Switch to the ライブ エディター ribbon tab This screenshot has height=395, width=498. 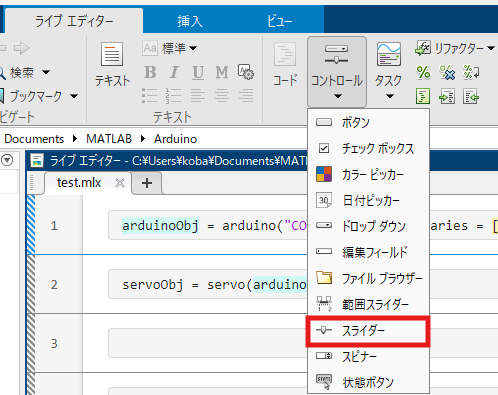74,21
